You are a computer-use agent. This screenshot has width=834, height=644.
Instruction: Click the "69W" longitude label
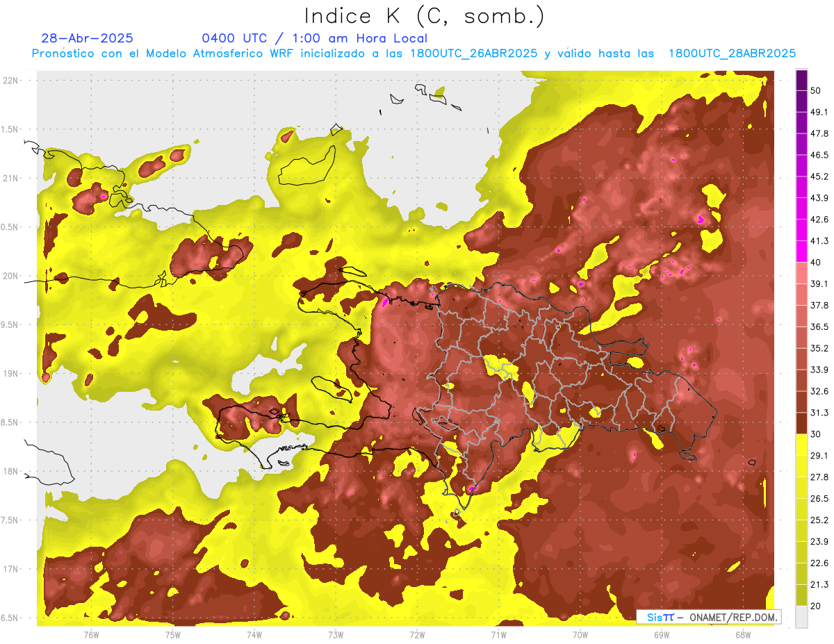point(661,634)
